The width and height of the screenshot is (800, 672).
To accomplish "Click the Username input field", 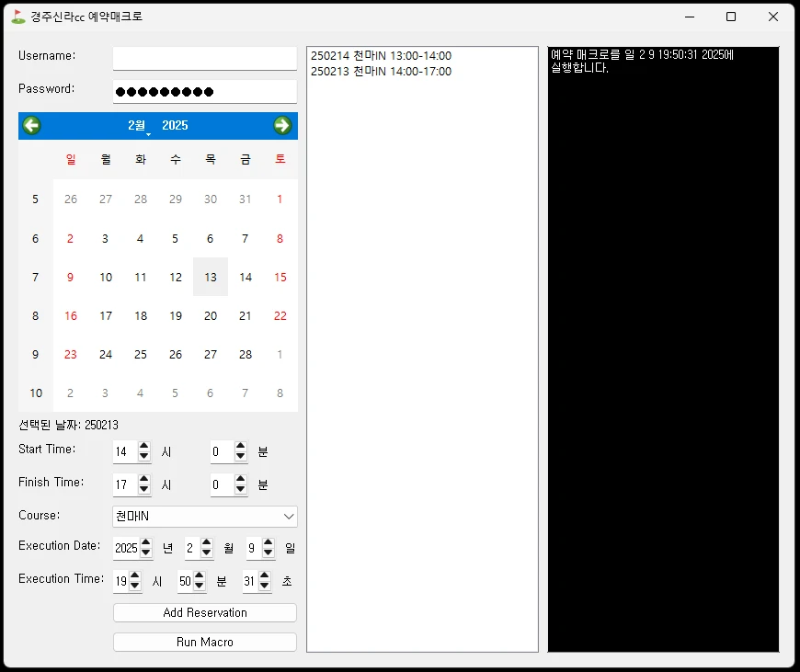I will click(x=205, y=57).
